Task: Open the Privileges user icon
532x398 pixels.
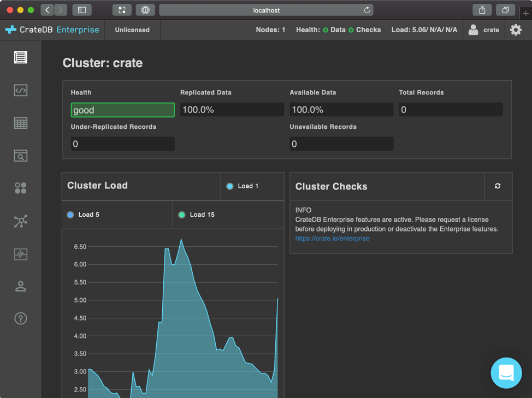Action: (20, 286)
